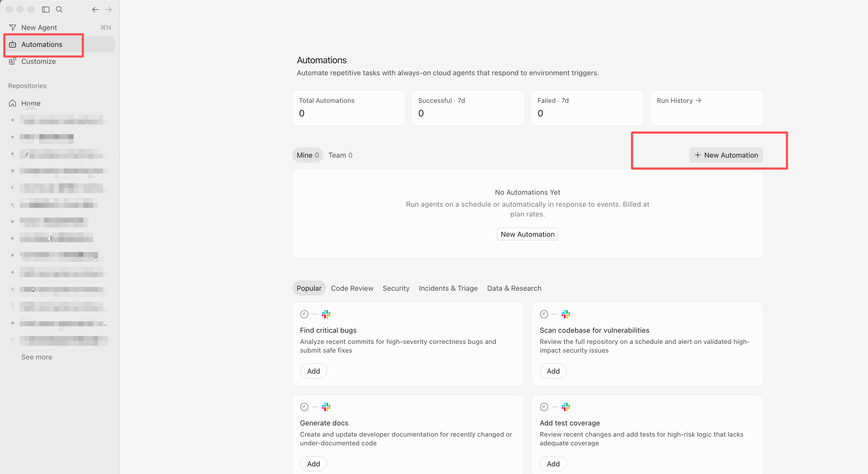The image size is (868, 474).
Task: Click the Automations page heading
Action: 321,60
